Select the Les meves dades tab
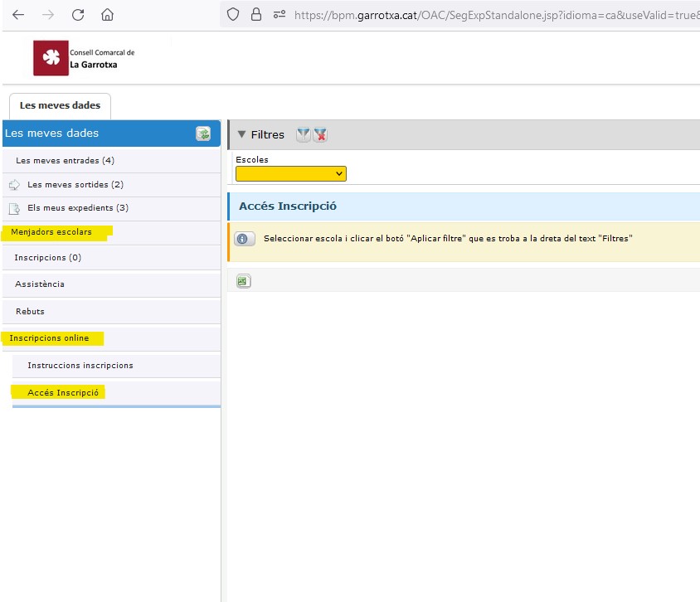This screenshot has height=602, width=700. tap(60, 106)
